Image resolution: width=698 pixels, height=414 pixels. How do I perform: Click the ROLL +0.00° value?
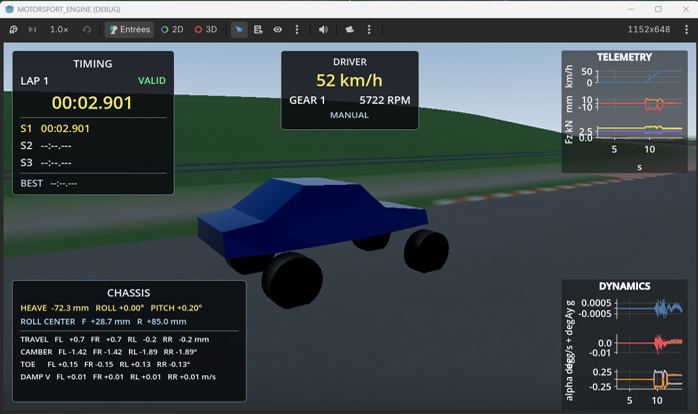point(120,308)
